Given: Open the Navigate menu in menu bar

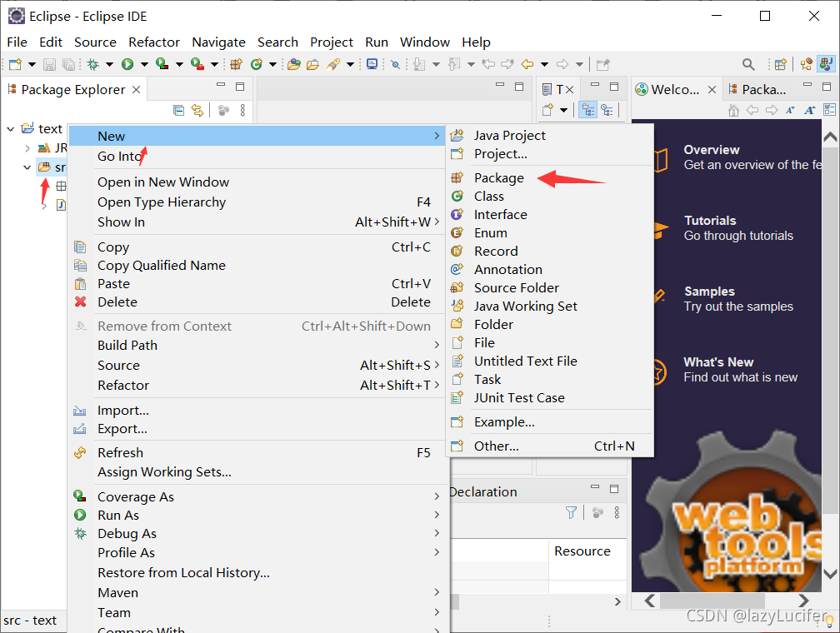Looking at the screenshot, I should (218, 42).
